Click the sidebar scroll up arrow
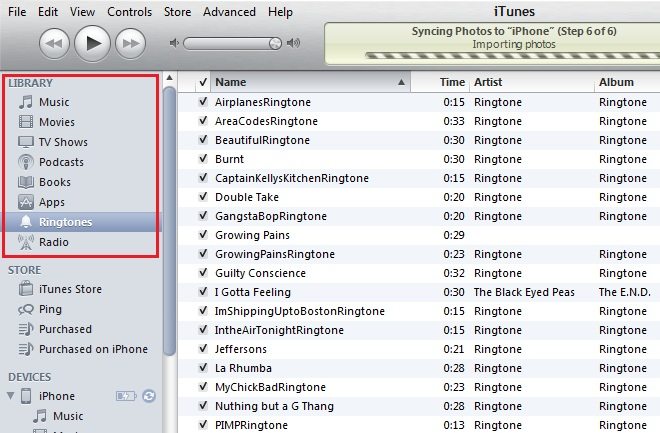This screenshot has height=433, width=660. coord(169,78)
